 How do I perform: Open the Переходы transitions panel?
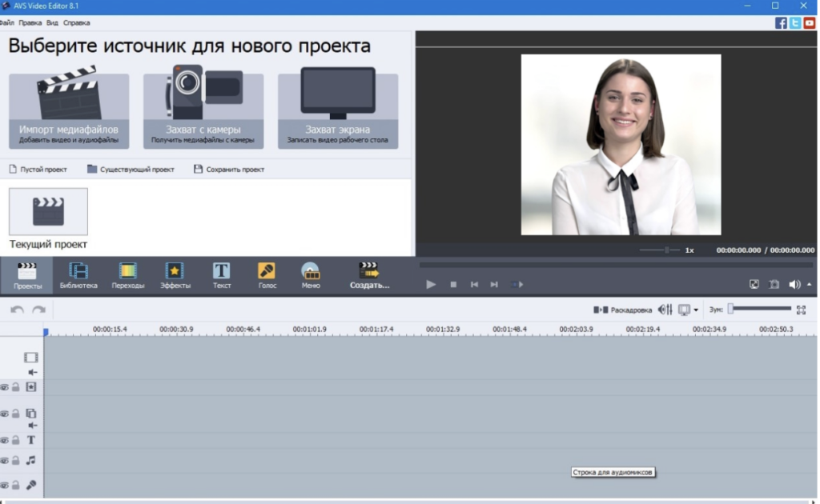[128, 274]
